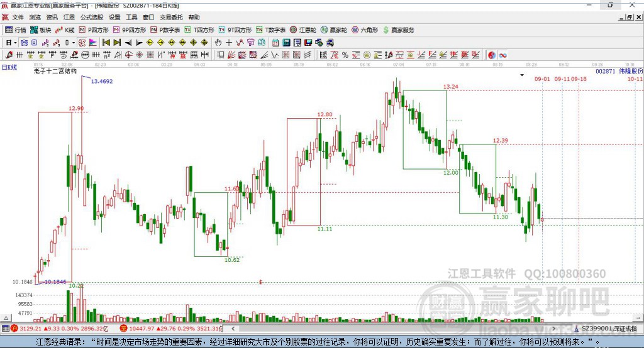This screenshot has width=644, height=348.
Task: Open the T数字表 tool
Action: coord(270,30)
